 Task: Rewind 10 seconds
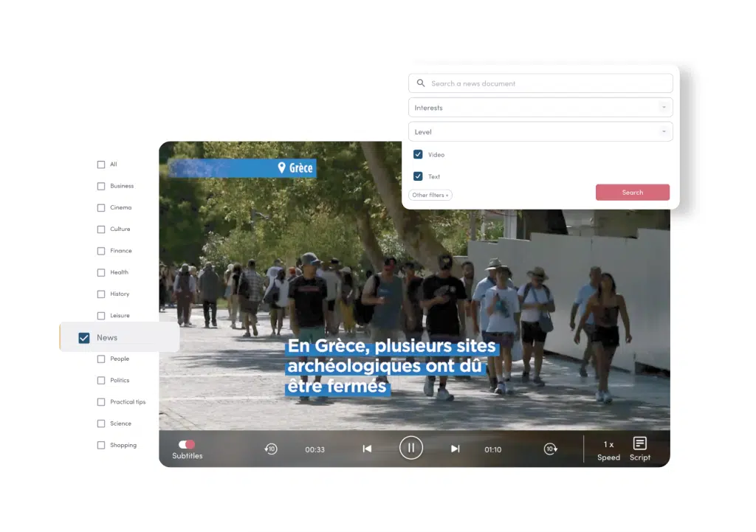[271, 449]
